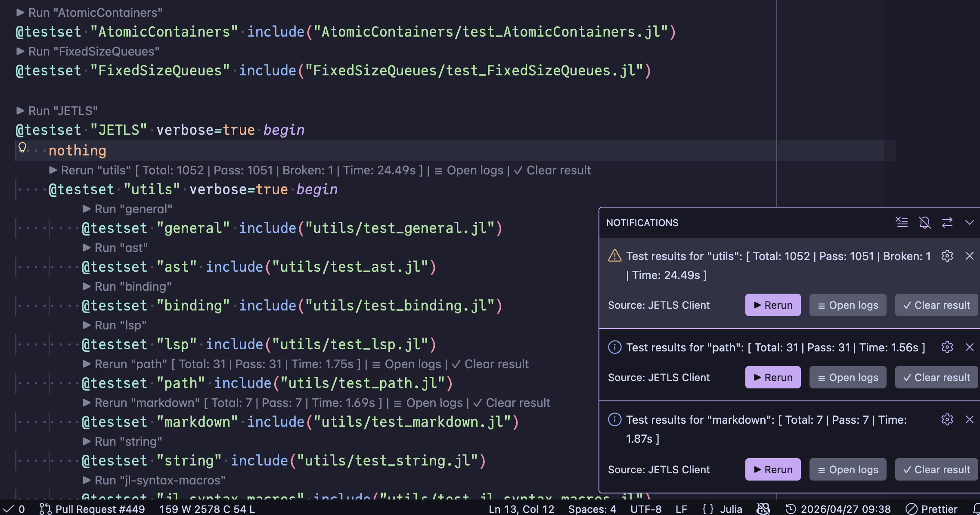Clear result in "utils" code lens line

pos(552,171)
